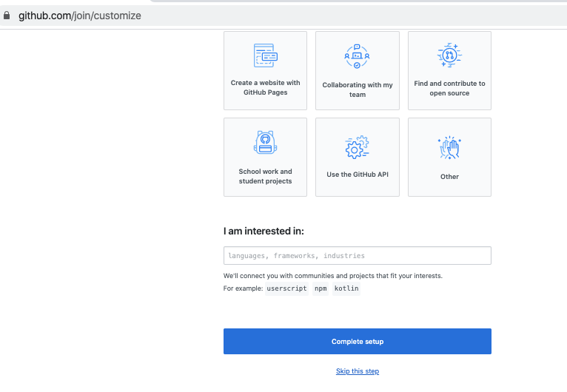The height and width of the screenshot is (392, 567).
Task: Follow the 'Skip this step' link
Action: point(358,371)
